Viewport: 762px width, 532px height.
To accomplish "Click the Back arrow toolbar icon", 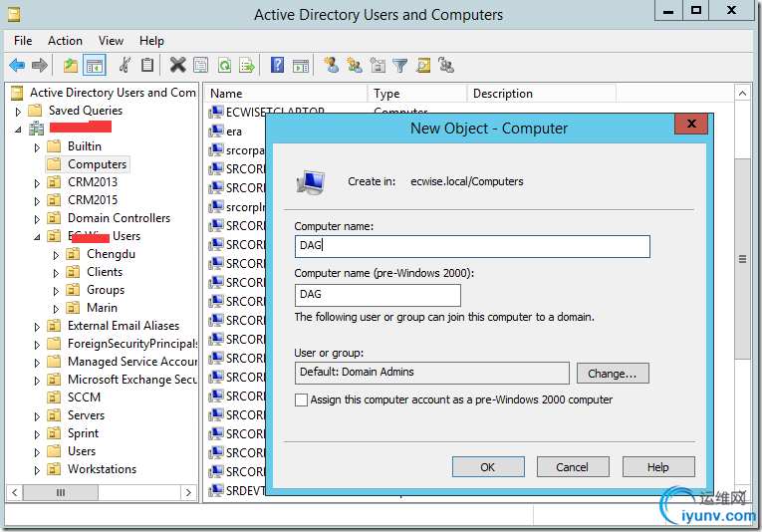I will 17,65.
